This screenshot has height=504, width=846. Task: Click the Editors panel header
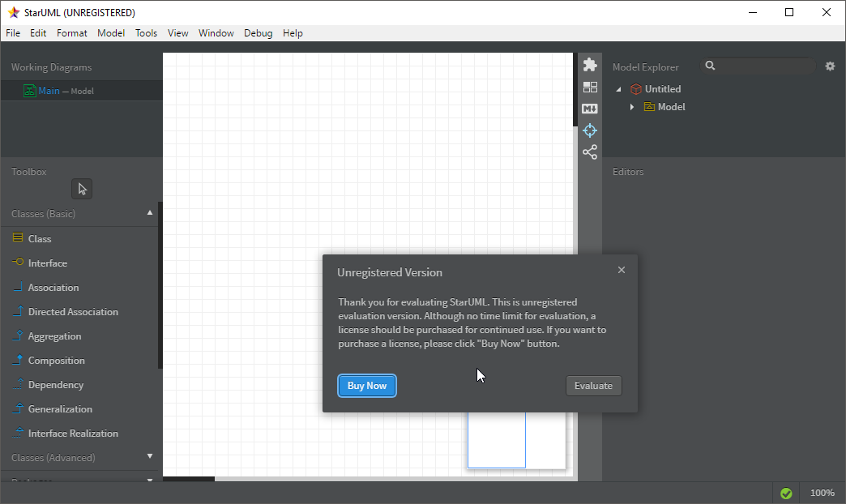coord(628,172)
